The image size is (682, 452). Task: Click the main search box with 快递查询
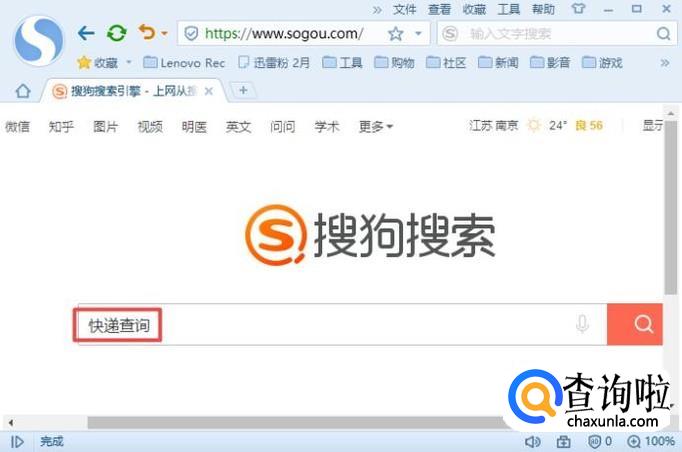[342, 325]
